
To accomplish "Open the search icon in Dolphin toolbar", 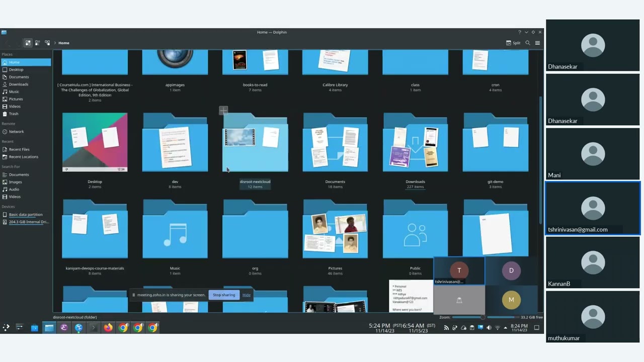I will pyautogui.click(x=528, y=43).
